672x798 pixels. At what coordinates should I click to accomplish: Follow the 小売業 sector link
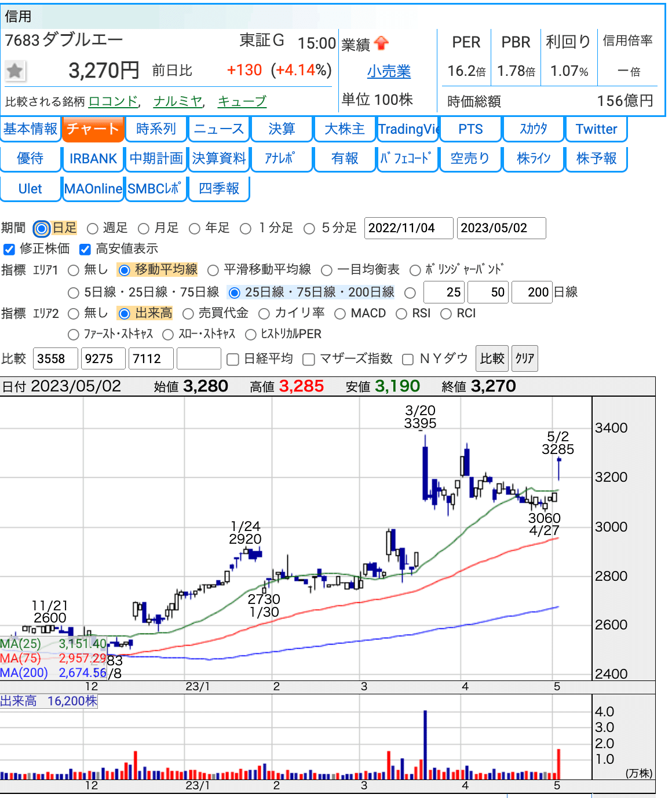pyautogui.click(x=389, y=71)
